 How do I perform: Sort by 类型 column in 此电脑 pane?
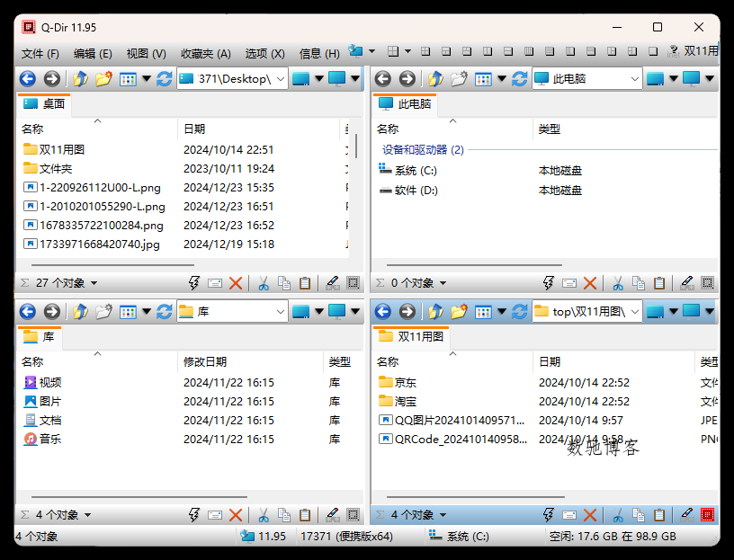point(625,129)
